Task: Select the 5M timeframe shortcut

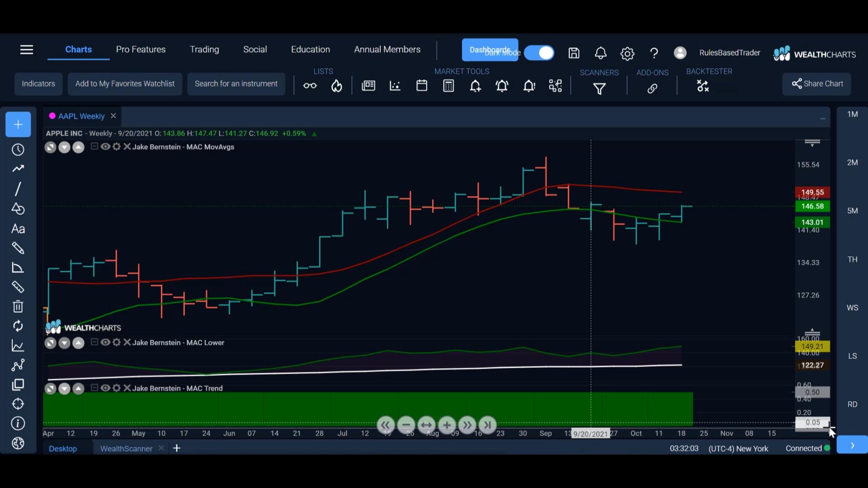Action: pos(852,211)
